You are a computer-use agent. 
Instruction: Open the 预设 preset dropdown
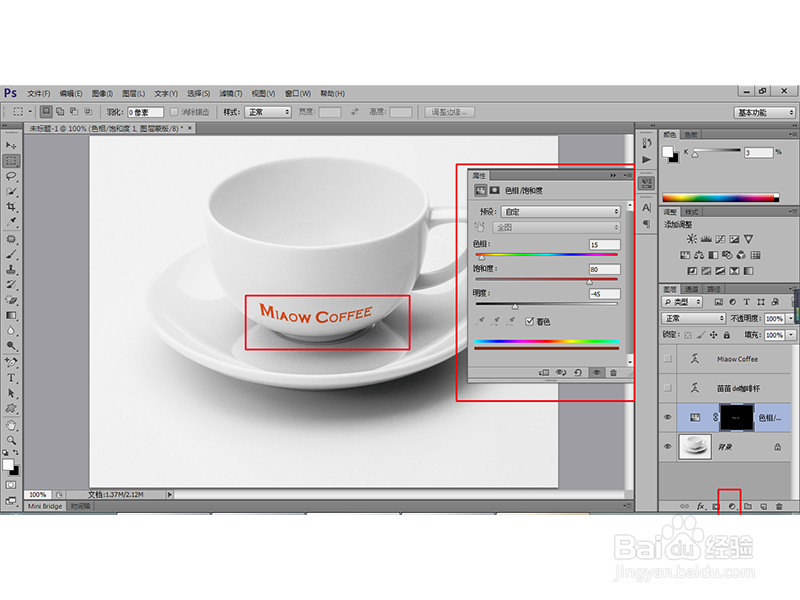coord(561,211)
